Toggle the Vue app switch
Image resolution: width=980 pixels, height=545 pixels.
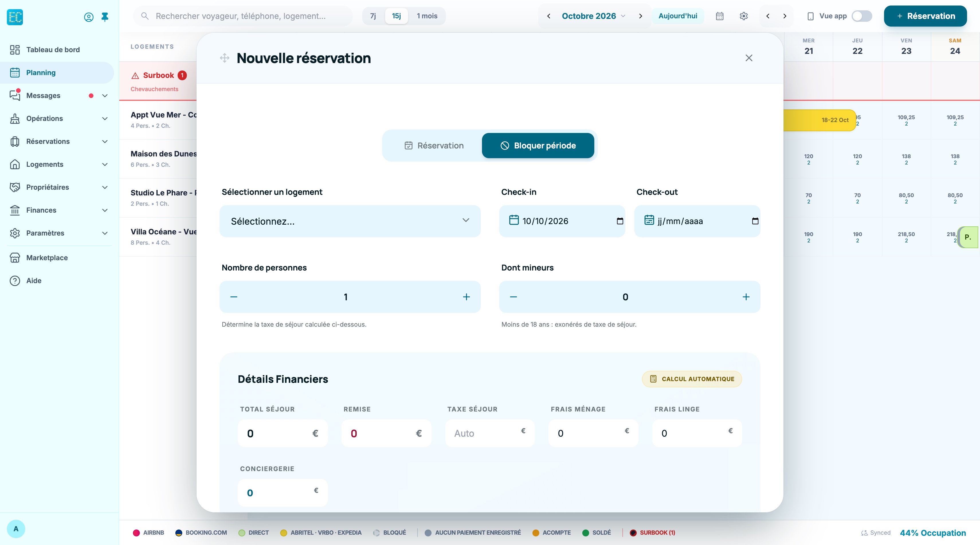[861, 16]
